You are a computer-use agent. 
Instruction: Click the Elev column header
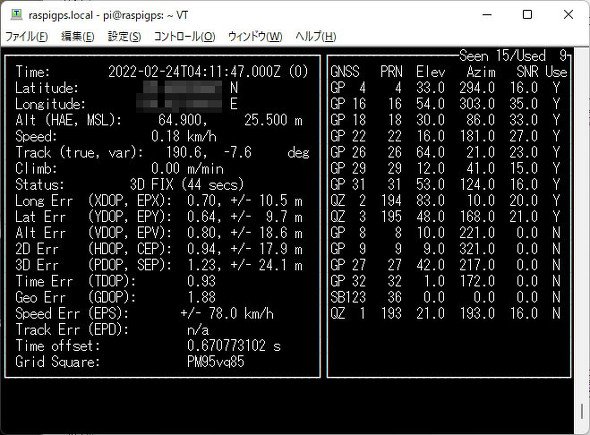point(430,71)
